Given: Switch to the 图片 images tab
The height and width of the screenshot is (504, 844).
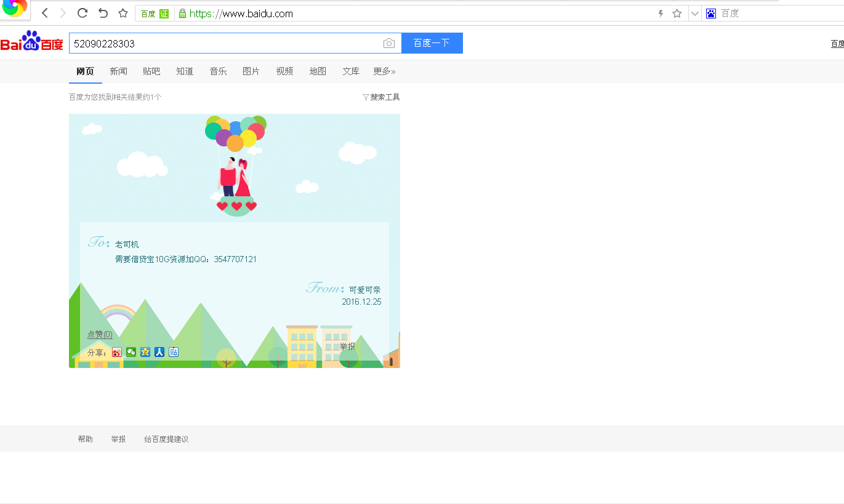Looking at the screenshot, I should [x=251, y=71].
